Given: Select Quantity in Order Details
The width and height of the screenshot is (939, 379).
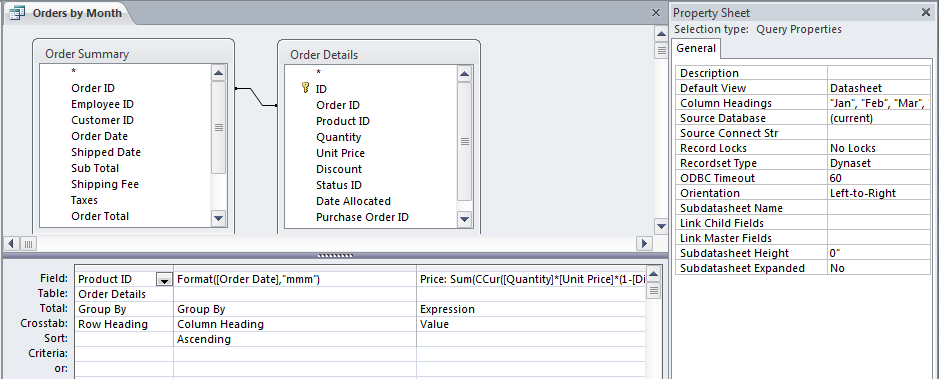Looking at the screenshot, I should [339, 137].
